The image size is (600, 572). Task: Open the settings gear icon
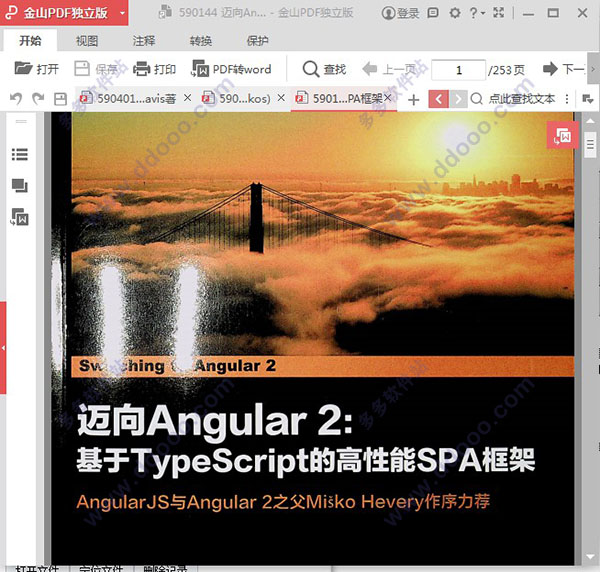point(455,13)
